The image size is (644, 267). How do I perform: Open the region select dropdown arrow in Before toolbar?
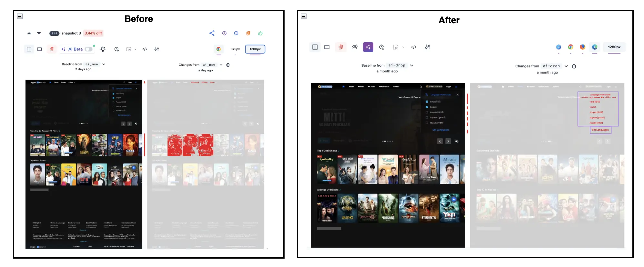(x=136, y=49)
